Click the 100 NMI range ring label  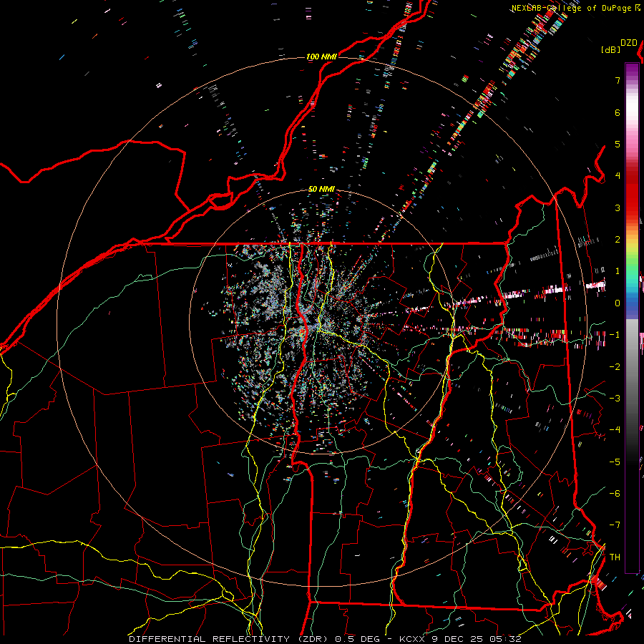[x=321, y=57]
